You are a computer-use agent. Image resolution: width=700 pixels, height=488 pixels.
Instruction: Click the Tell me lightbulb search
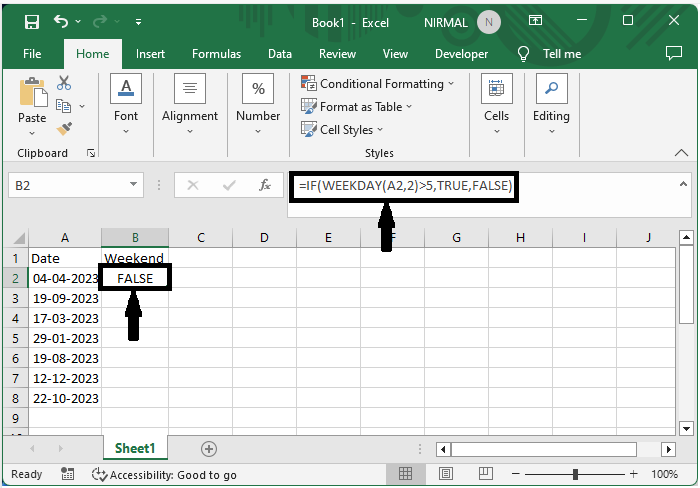point(549,54)
